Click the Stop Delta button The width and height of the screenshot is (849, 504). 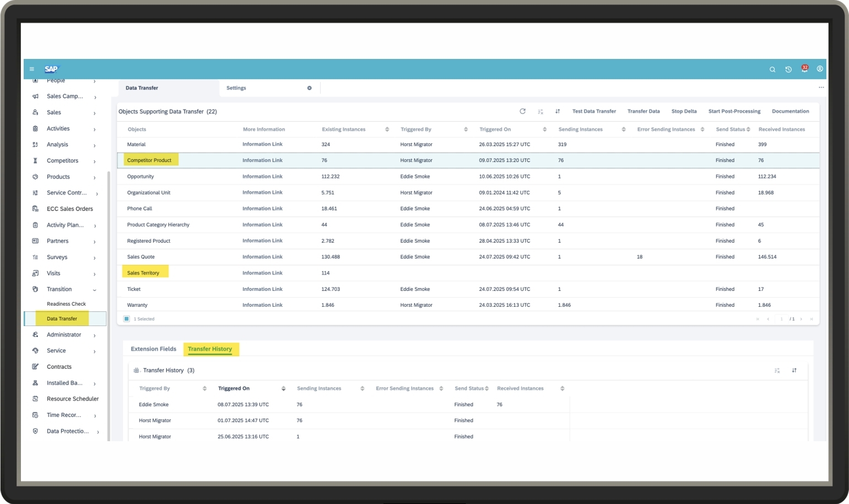click(x=684, y=111)
